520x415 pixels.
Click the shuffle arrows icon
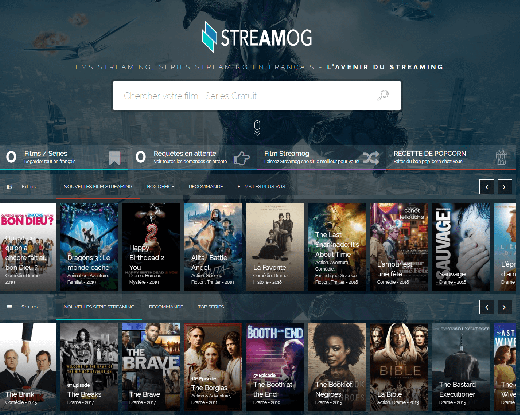click(x=371, y=158)
